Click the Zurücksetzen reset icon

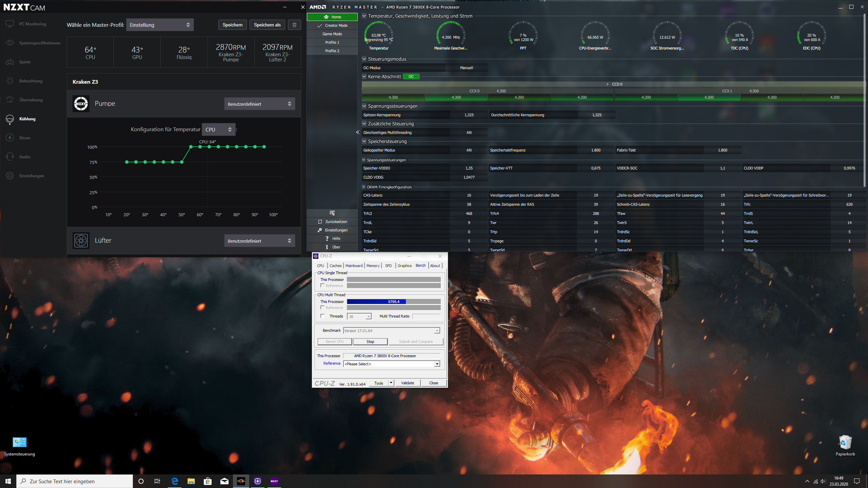[x=320, y=222]
